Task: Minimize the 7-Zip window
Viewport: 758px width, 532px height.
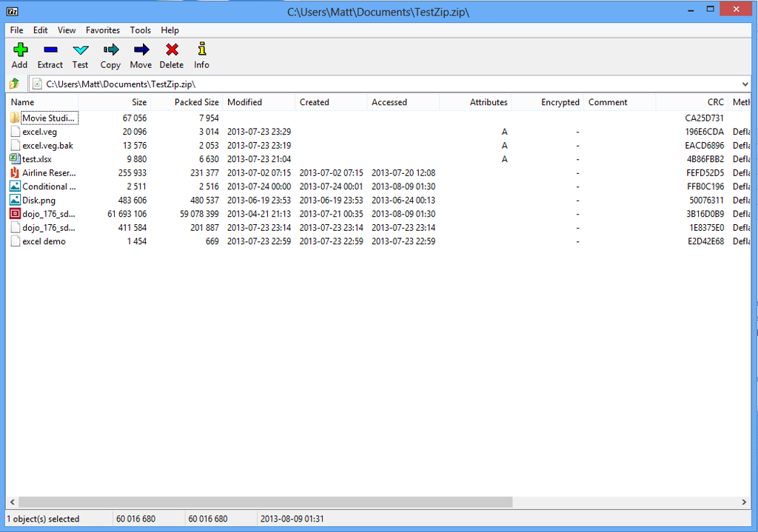Action: (691, 10)
